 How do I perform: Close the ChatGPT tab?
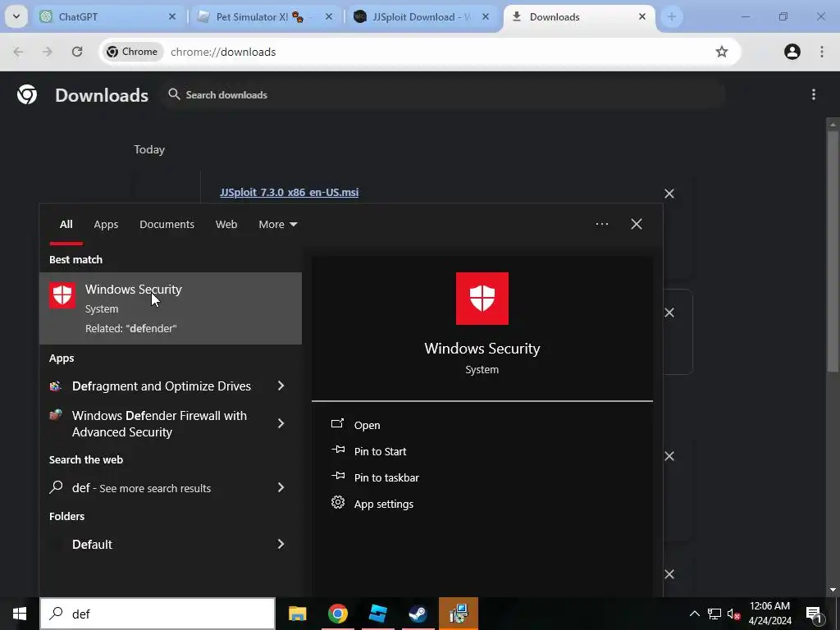click(172, 16)
